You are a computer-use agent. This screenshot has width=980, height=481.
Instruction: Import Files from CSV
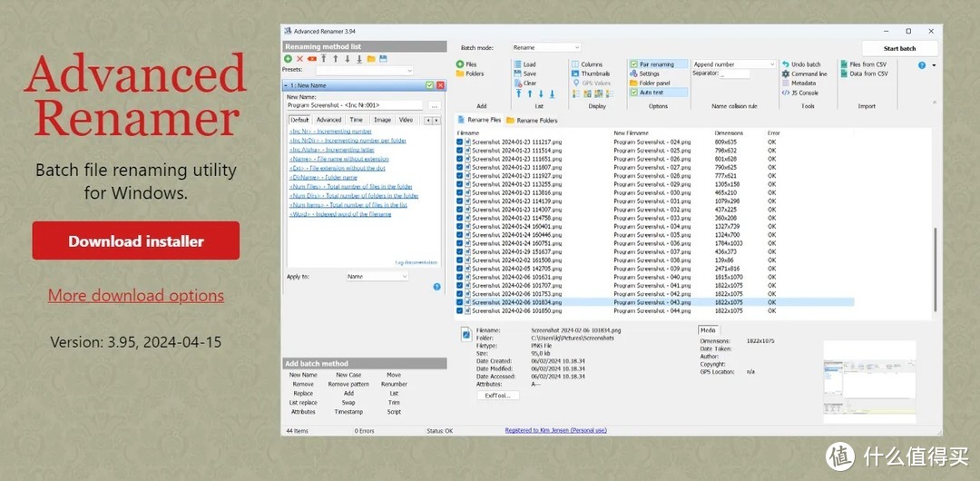point(864,64)
